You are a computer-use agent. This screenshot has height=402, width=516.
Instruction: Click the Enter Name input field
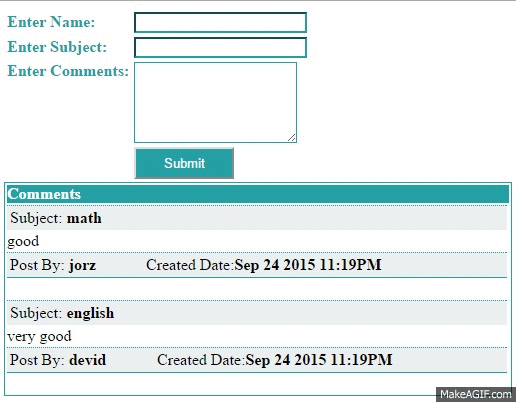(220, 23)
